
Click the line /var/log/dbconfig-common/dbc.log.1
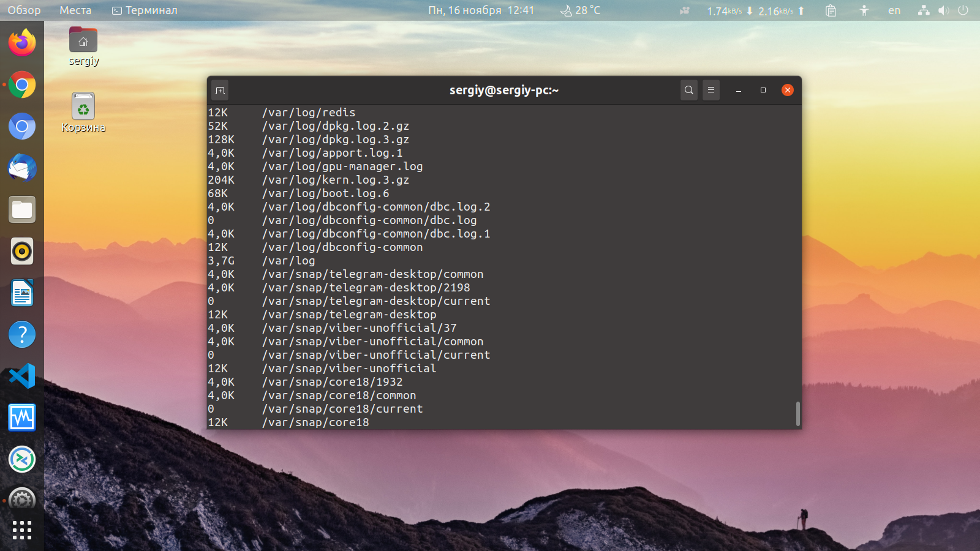pyautogui.click(x=376, y=234)
